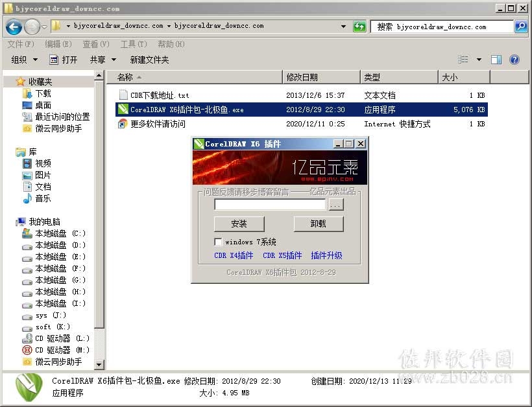Sort by the 修改日期 column header
The width and height of the screenshot is (532, 407).
pos(321,77)
